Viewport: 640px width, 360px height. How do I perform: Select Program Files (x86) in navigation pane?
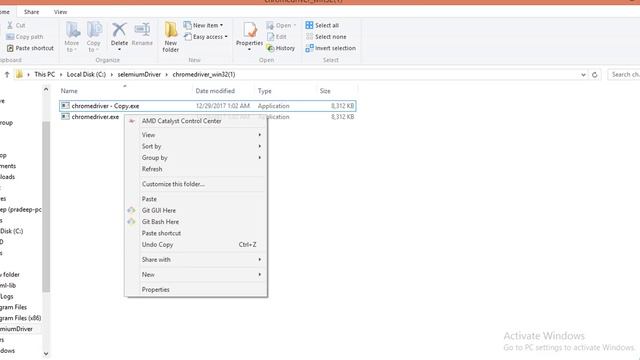20,318
